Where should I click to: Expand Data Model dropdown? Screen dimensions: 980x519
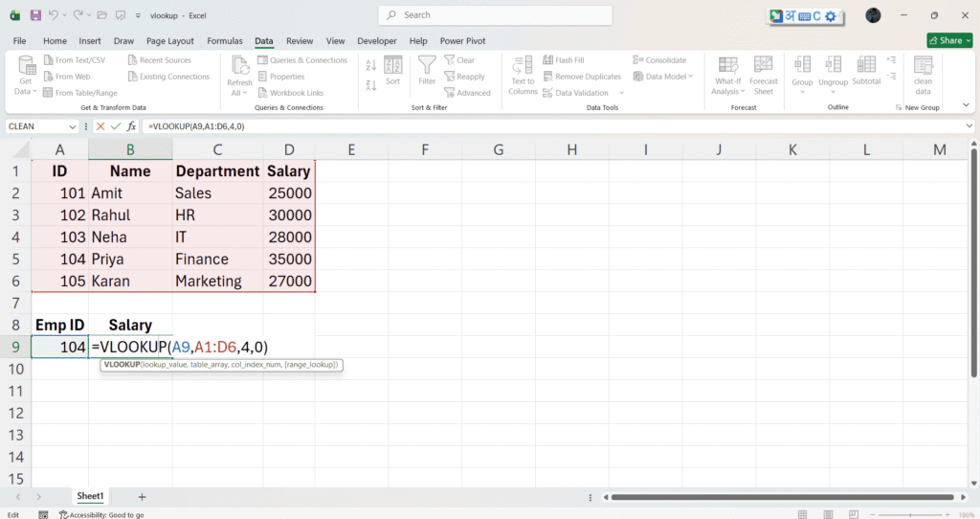point(690,77)
